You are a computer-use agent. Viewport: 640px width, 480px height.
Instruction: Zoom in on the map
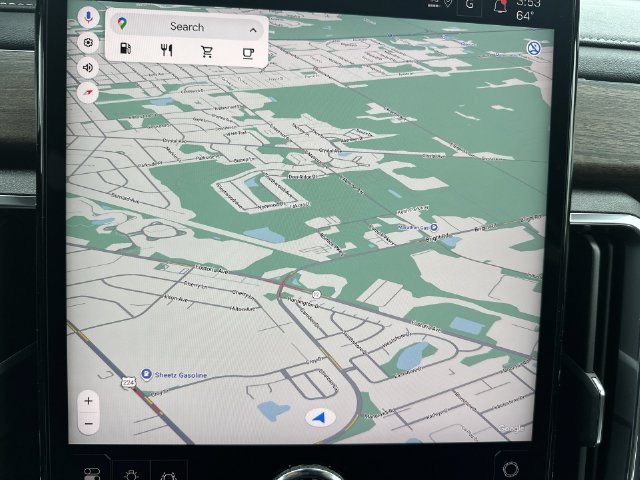pyautogui.click(x=88, y=401)
